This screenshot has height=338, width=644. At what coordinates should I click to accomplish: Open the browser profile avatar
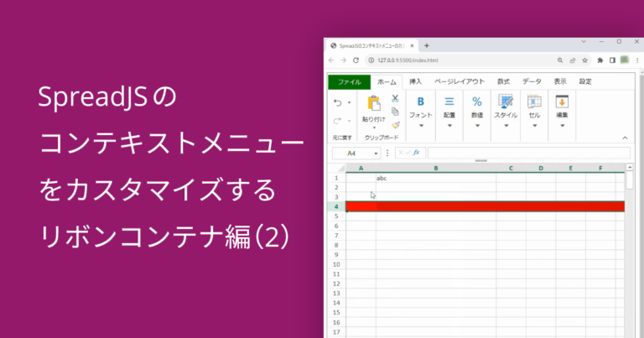[x=625, y=60]
